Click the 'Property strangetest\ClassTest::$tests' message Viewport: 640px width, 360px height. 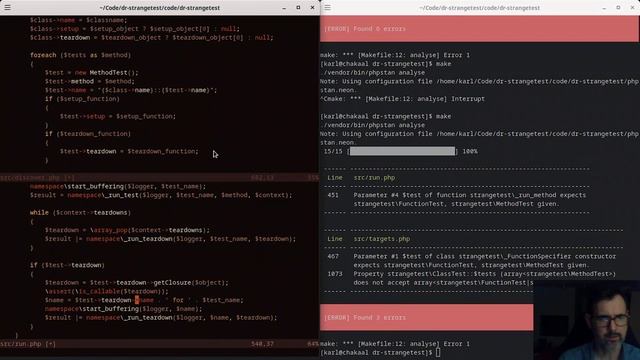tap(485, 278)
